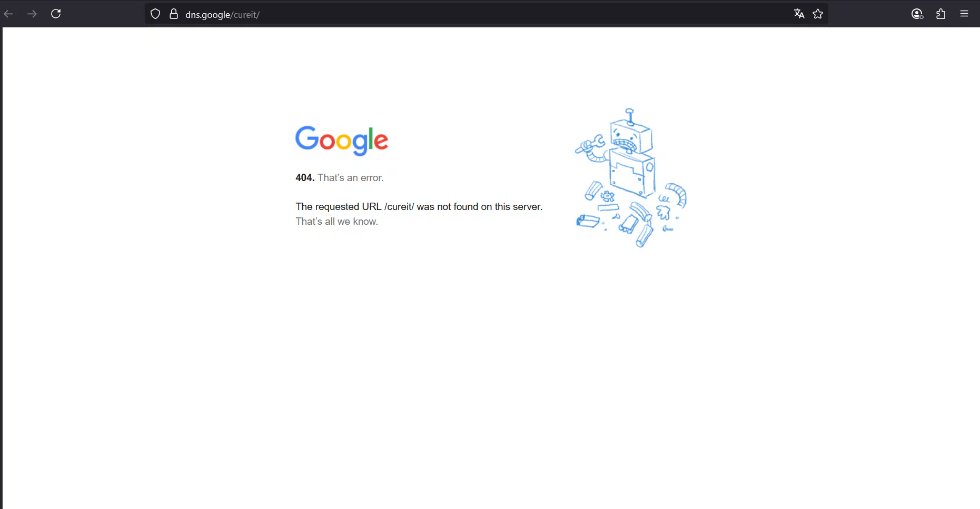The width and height of the screenshot is (980, 509).
Task: Open the Firefox account icon
Action: tap(917, 14)
